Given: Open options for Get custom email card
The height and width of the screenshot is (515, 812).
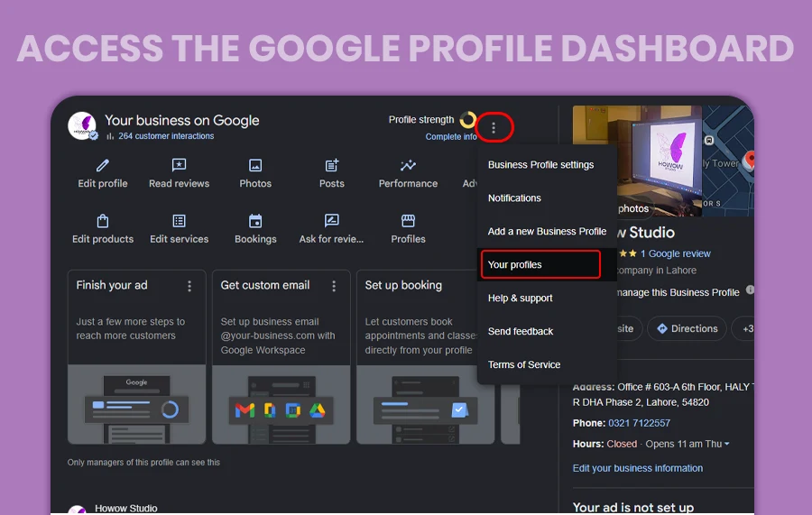Looking at the screenshot, I should [x=334, y=286].
